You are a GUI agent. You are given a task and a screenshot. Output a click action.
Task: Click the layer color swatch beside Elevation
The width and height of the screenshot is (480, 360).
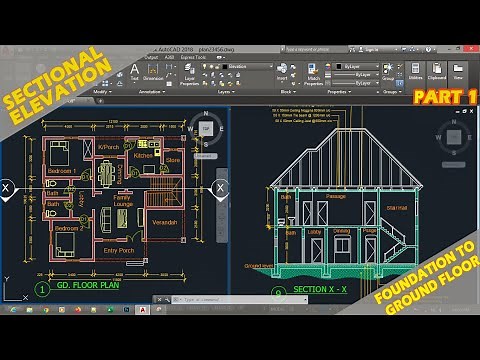(x=225, y=67)
